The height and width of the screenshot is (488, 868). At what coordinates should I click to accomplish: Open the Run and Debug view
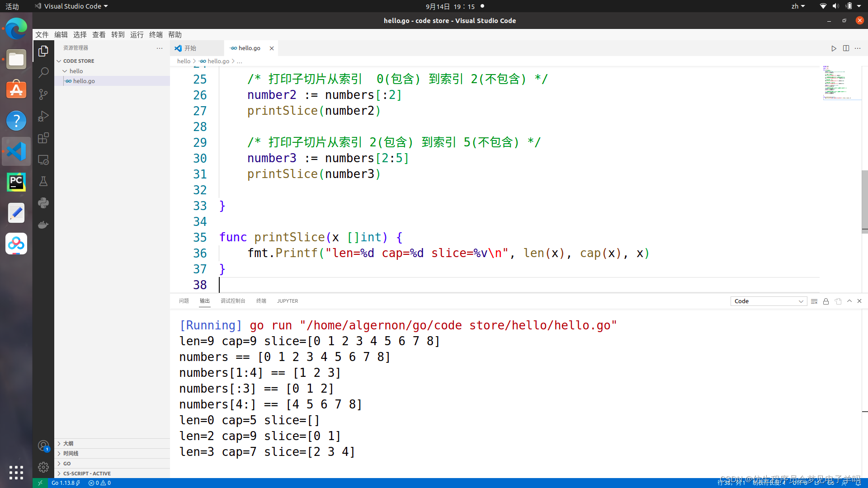(43, 116)
